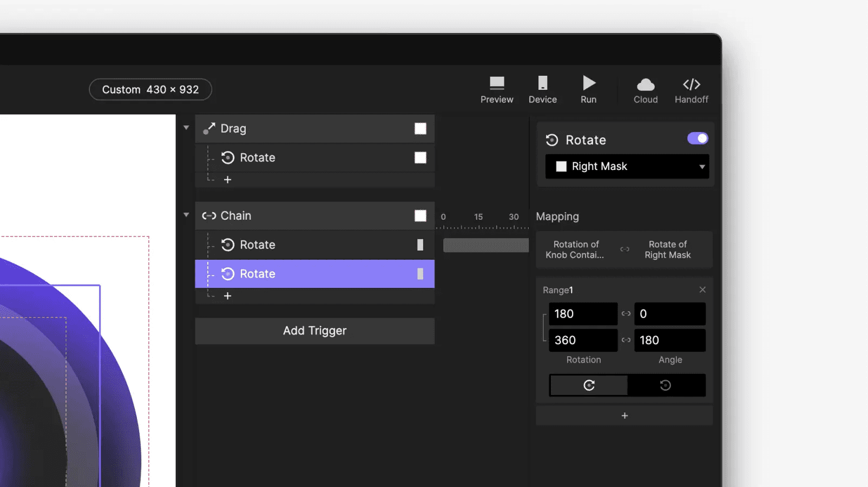This screenshot has width=868, height=487.
Task: Click the Range1 label
Action: [x=558, y=290]
